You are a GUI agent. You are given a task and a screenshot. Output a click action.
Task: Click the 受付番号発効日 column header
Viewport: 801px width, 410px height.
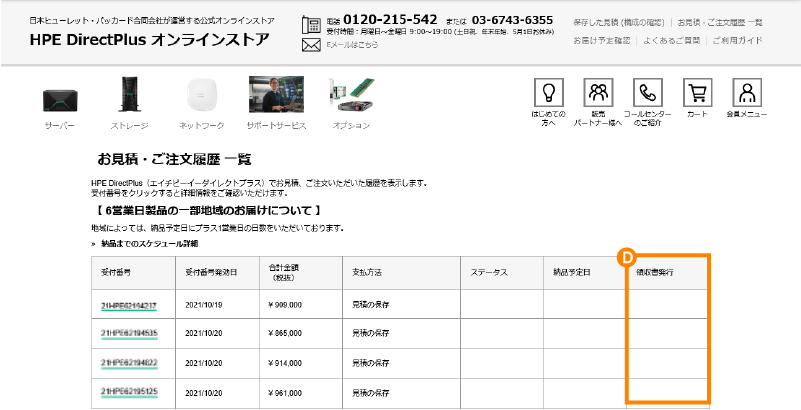coord(217,273)
